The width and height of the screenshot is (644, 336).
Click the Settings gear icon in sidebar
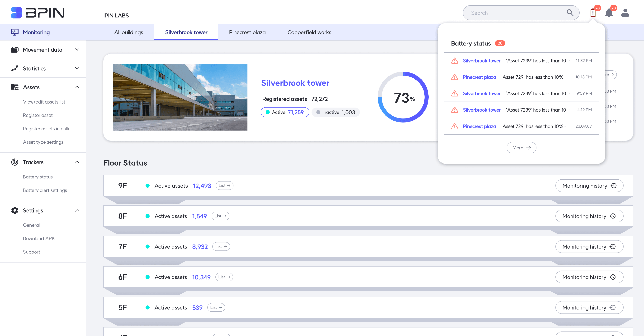coord(15,210)
